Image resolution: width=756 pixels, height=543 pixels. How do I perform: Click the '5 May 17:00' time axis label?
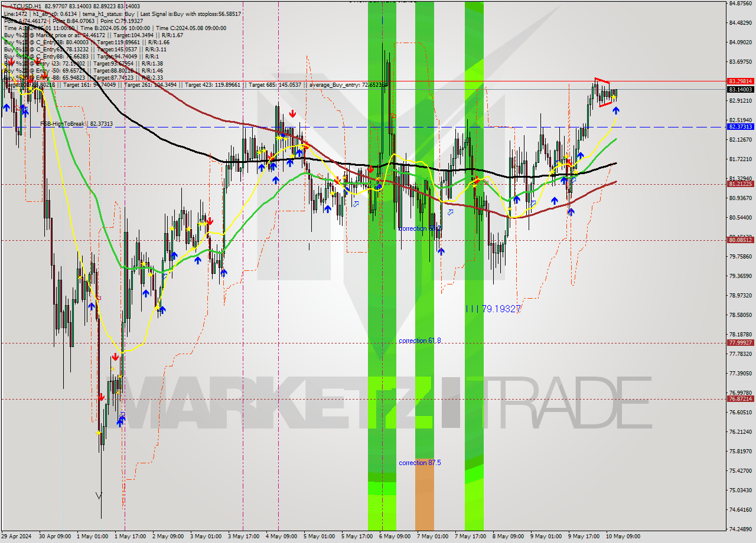[x=358, y=537]
